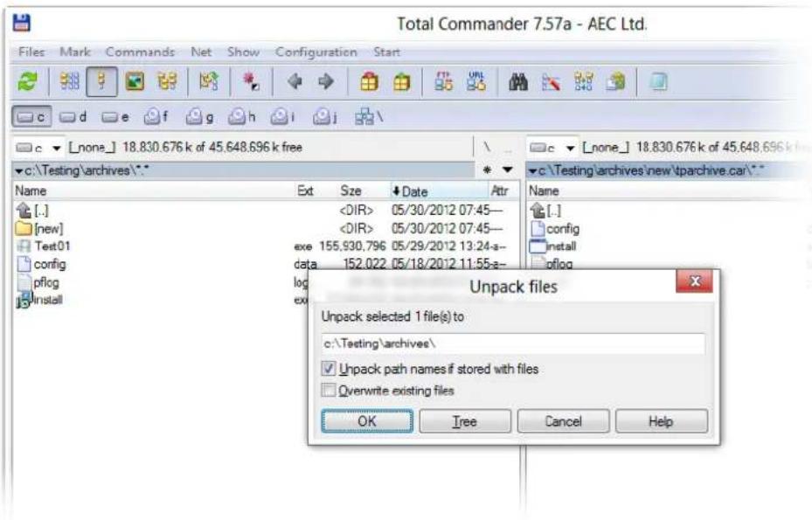Open the Mark menu
The image size is (812, 520).
tap(75, 52)
